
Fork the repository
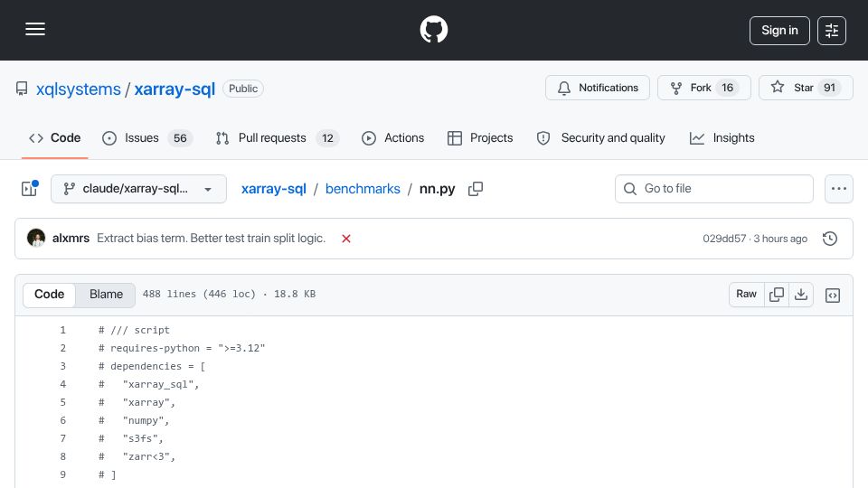click(704, 88)
